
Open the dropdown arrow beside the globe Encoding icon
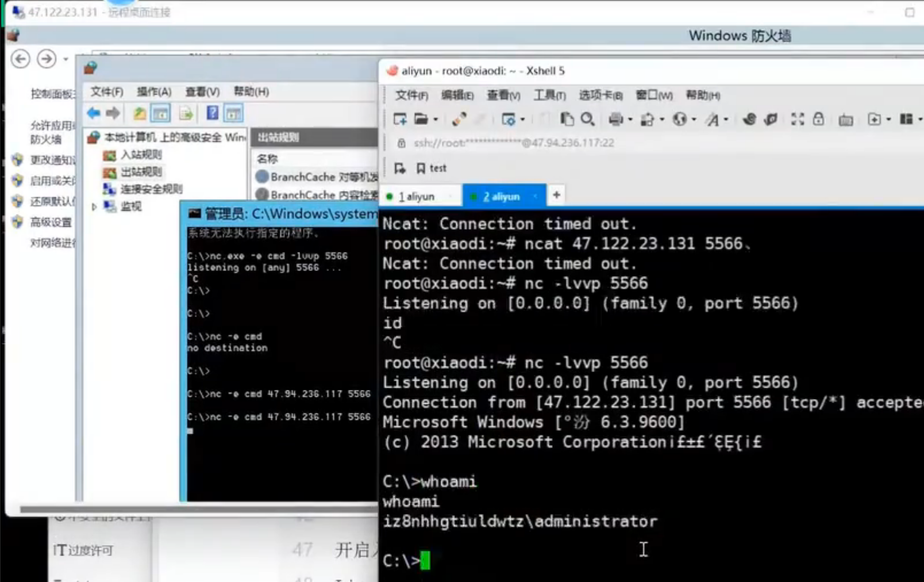(694, 120)
